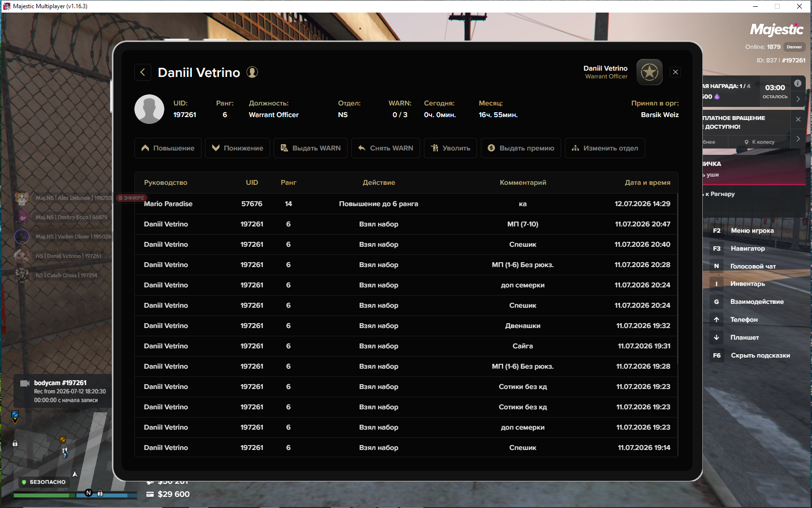Click the Дата и время column header
Image resolution: width=812 pixels, height=508 pixels.
point(648,182)
